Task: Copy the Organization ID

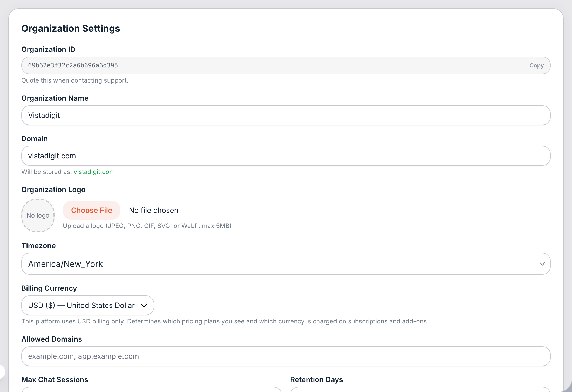Action: (x=536, y=65)
